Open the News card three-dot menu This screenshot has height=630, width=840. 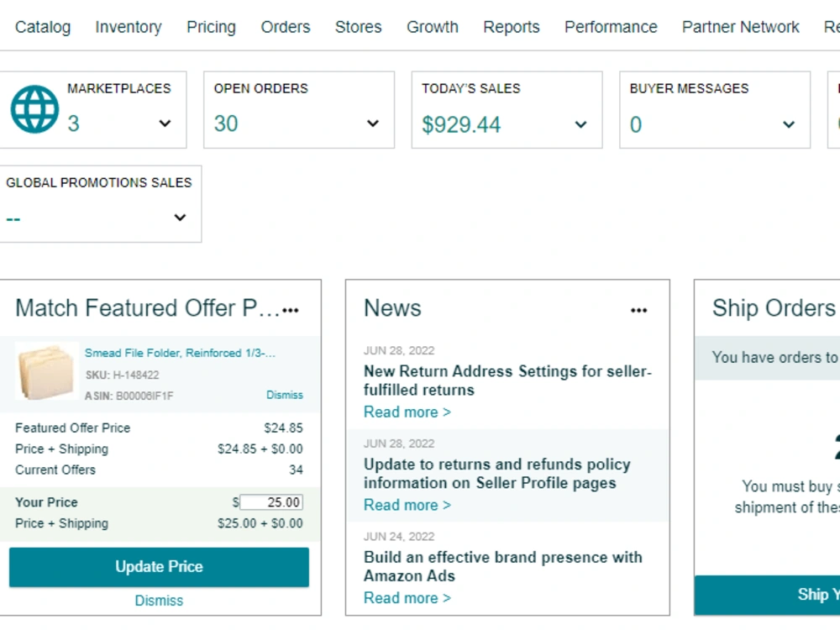(x=638, y=310)
